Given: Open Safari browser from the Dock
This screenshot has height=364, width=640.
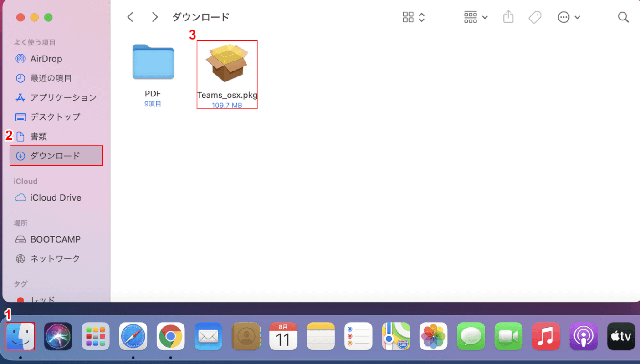Looking at the screenshot, I should click(x=133, y=336).
